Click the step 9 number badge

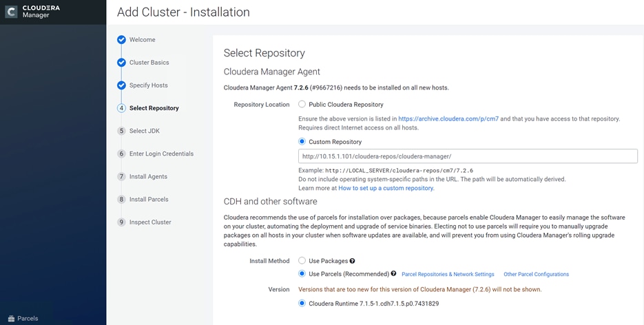[x=121, y=222]
